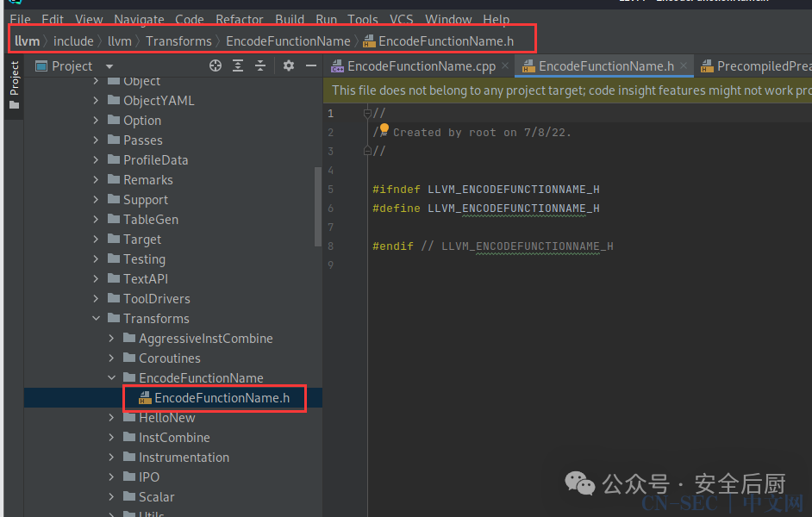Expand the Target folder arrow

96,239
